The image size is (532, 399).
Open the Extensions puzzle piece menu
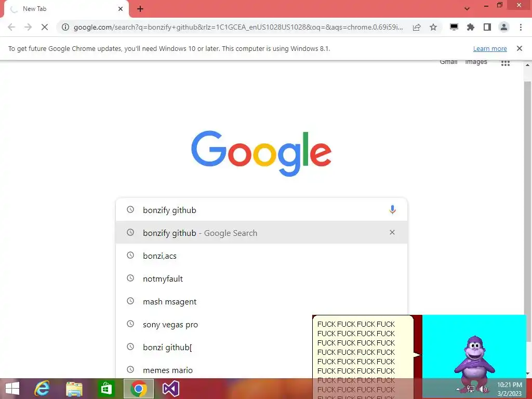[x=471, y=27]
